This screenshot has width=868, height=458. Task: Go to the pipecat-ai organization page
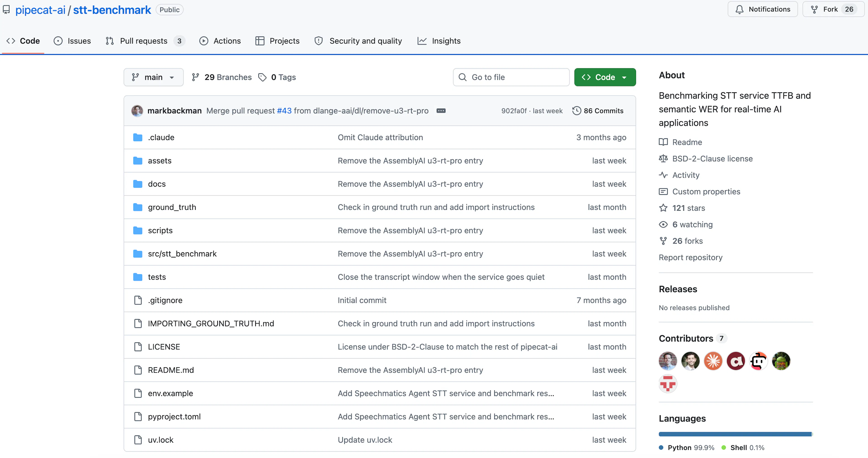coord(40,10)
